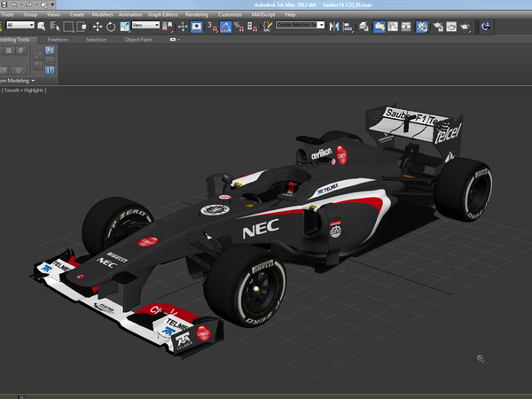Viewport: 532px width, 399px height.
Task: Open the Modifiers menu
Action: pos(102,14)
